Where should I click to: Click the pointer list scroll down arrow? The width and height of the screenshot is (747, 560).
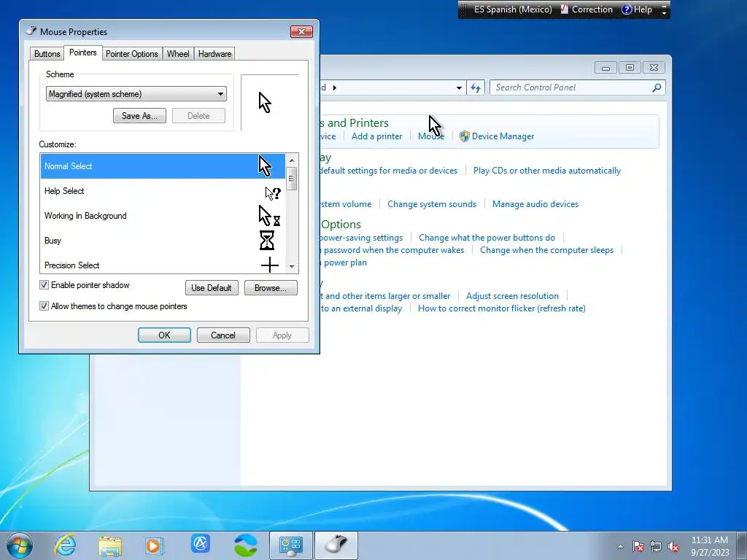coord(292,267)
